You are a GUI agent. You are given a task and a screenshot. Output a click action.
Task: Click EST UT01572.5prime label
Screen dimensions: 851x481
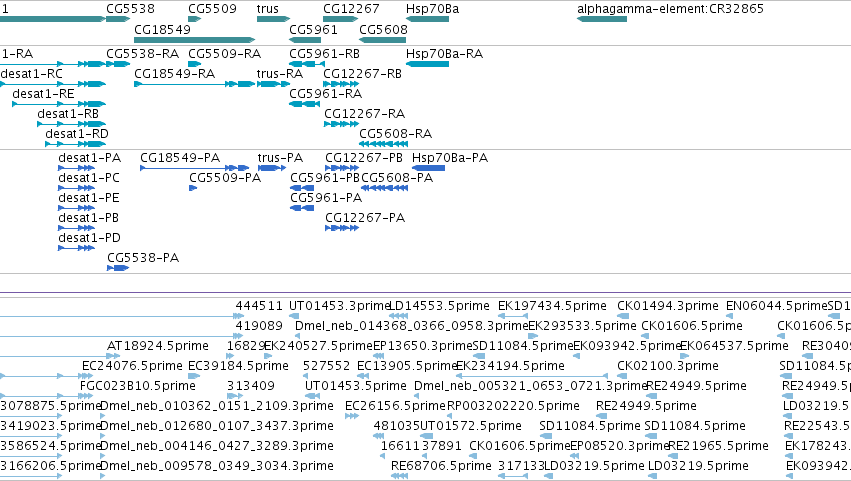coord(471,427)
